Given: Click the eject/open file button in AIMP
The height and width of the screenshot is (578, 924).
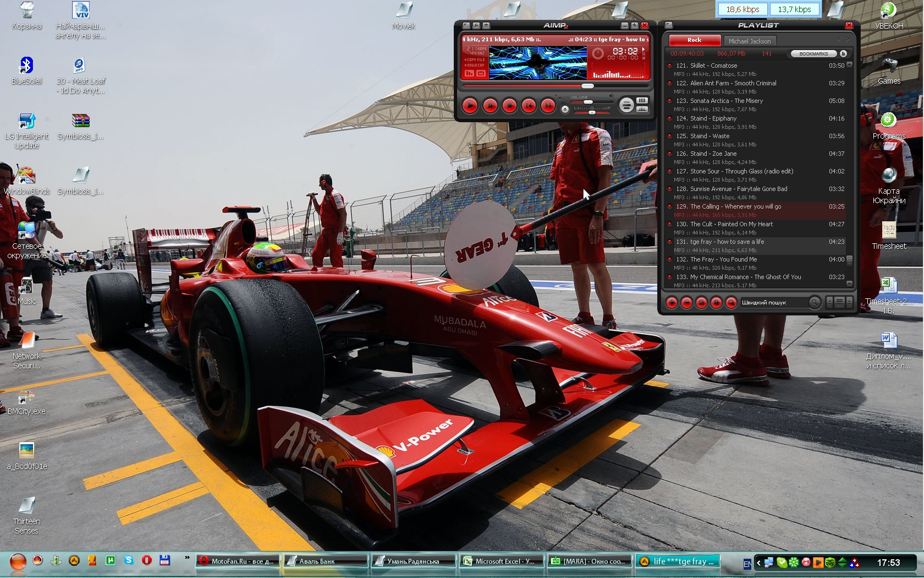Looking at the screenshot, I should 565,110.
